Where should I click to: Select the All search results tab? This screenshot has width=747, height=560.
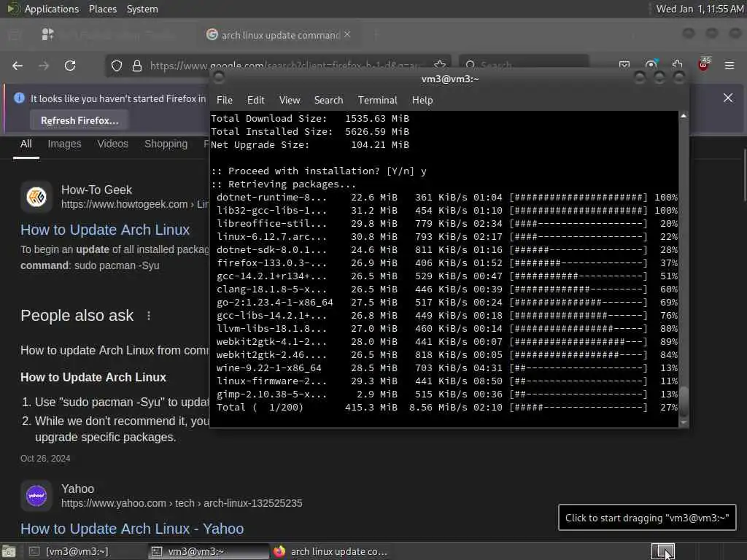(x=26, y=144)
